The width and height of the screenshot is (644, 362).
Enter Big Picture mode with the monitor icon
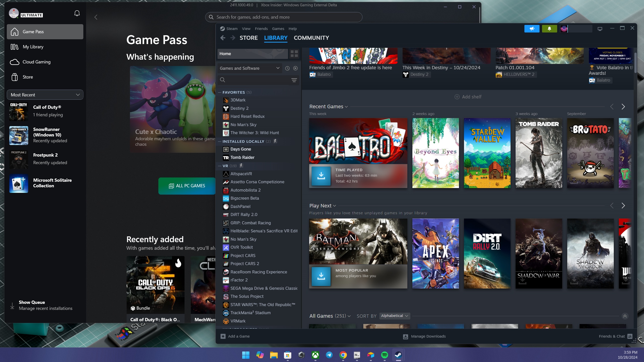point(600,29)
